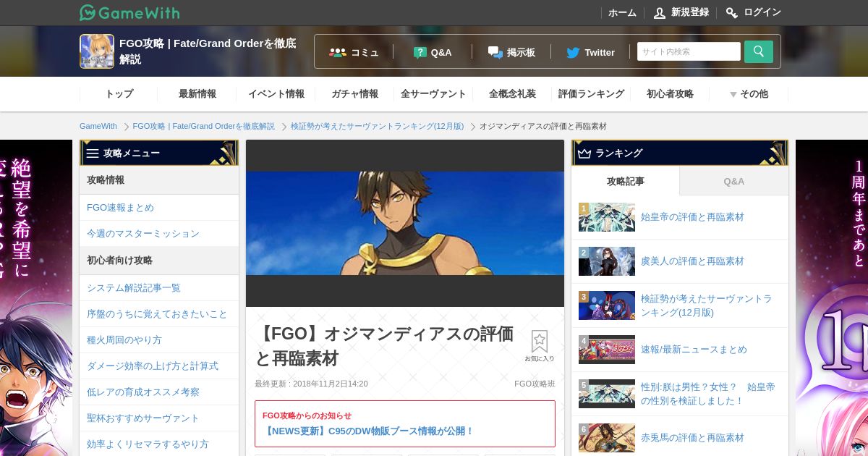Click the rank 4 news thumbnail
868x456 pixels.
[607, 350]
